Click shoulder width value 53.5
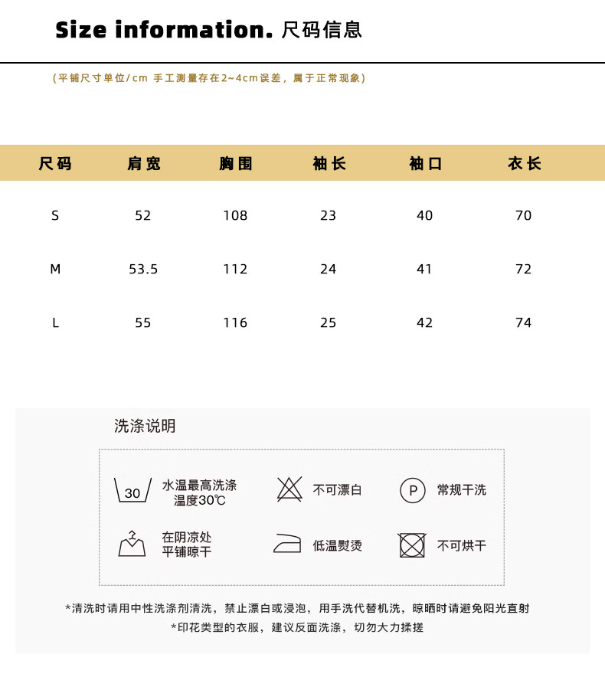The image size is (605, 700). point(143,269)
